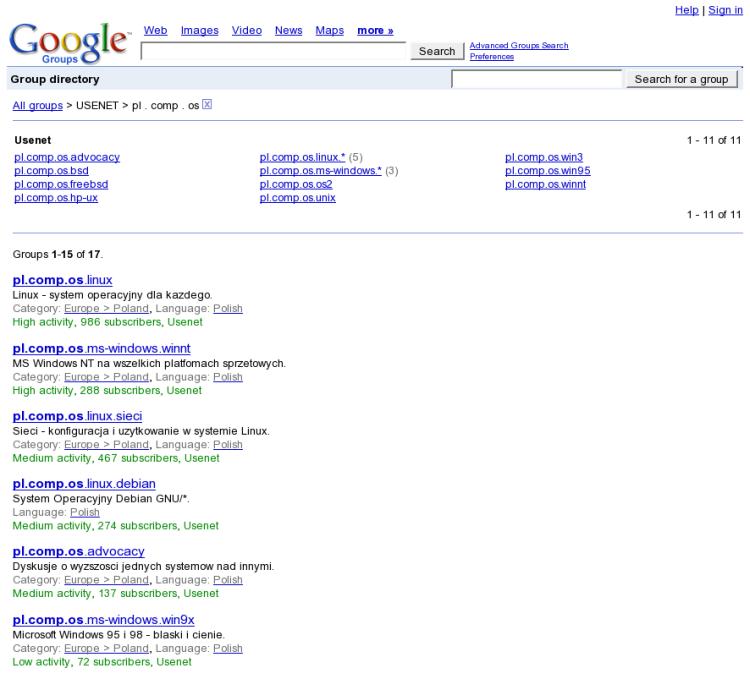This screenshot has height=679, width=750.
Task: Switch to Video search
Action: tap(247, 31)
